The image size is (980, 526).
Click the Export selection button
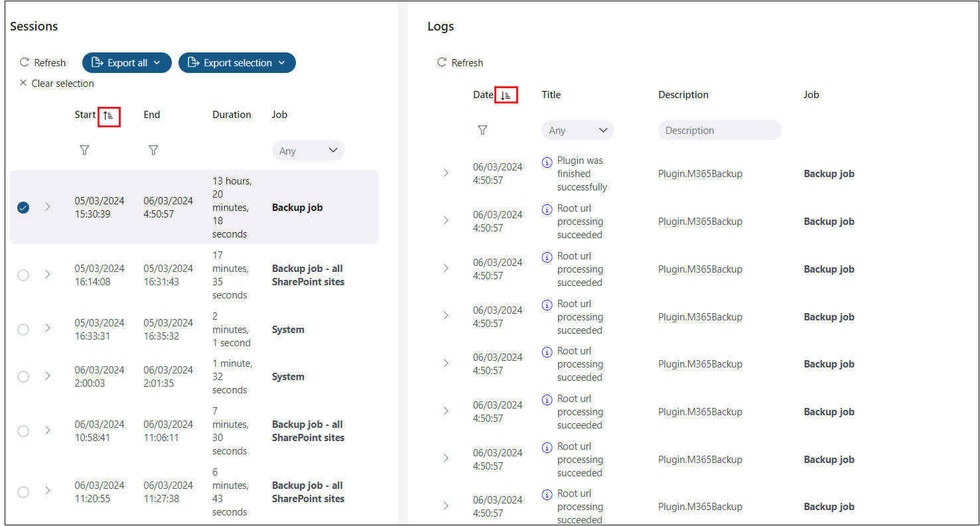click(x=237, y=63)
